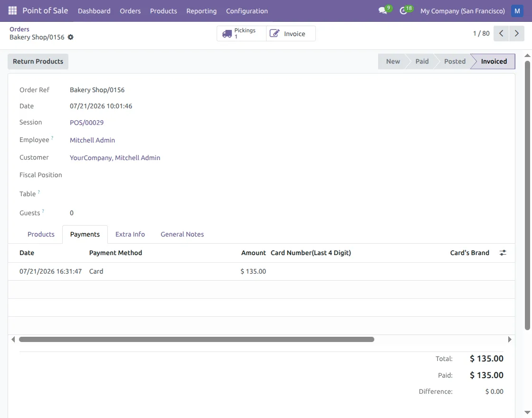
Task: Open customer YourCompany, Mitchell Admin link
Action: 115,158
